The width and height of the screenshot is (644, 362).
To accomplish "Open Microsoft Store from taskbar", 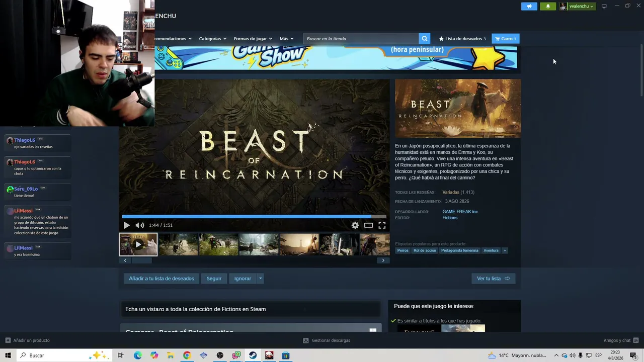I will pyautogui.click(x=285, y=355).
